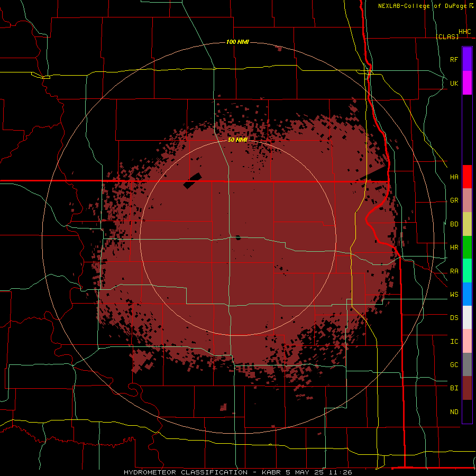Viewport: 476px width, 476px height.
Task: Click the GC legend label
Action: tap(454, 364)
